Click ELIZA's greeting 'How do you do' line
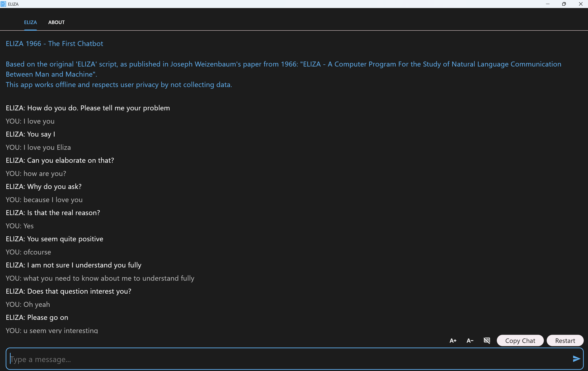588x371 pixels. [x=88, y=108]
